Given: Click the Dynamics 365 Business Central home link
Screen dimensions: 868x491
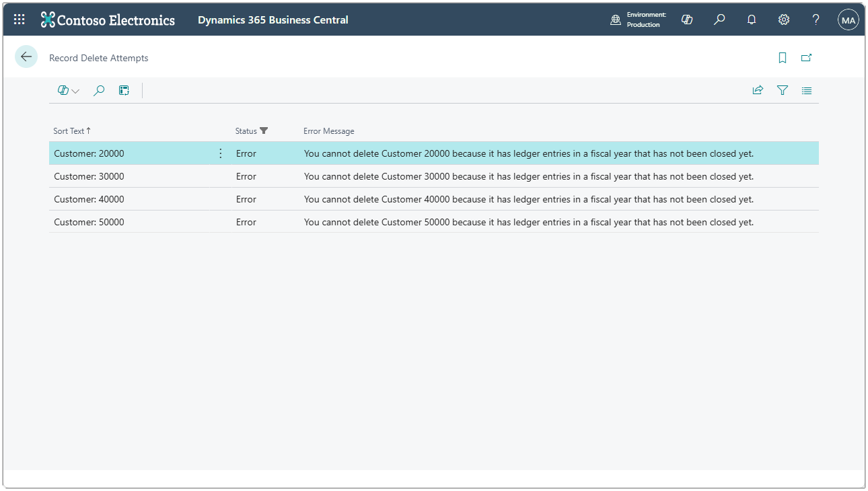Looking at the screenshot, I should 272,20.
